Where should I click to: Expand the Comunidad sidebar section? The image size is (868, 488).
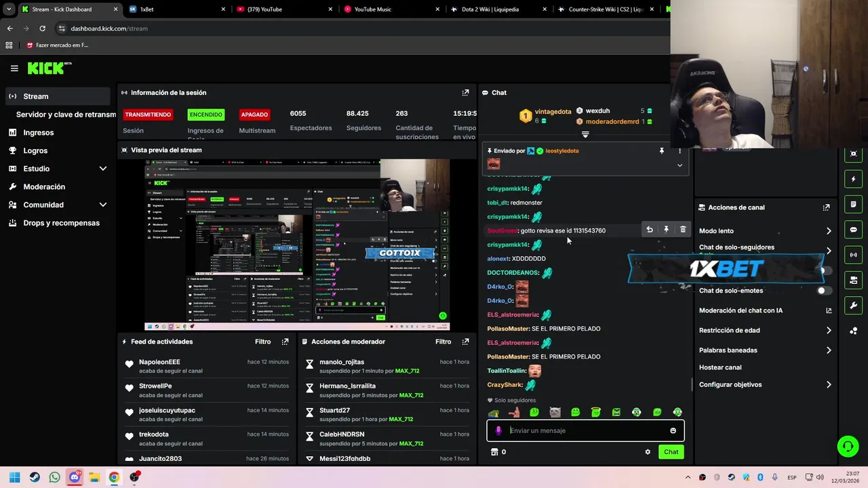click(x=103, y=205)
